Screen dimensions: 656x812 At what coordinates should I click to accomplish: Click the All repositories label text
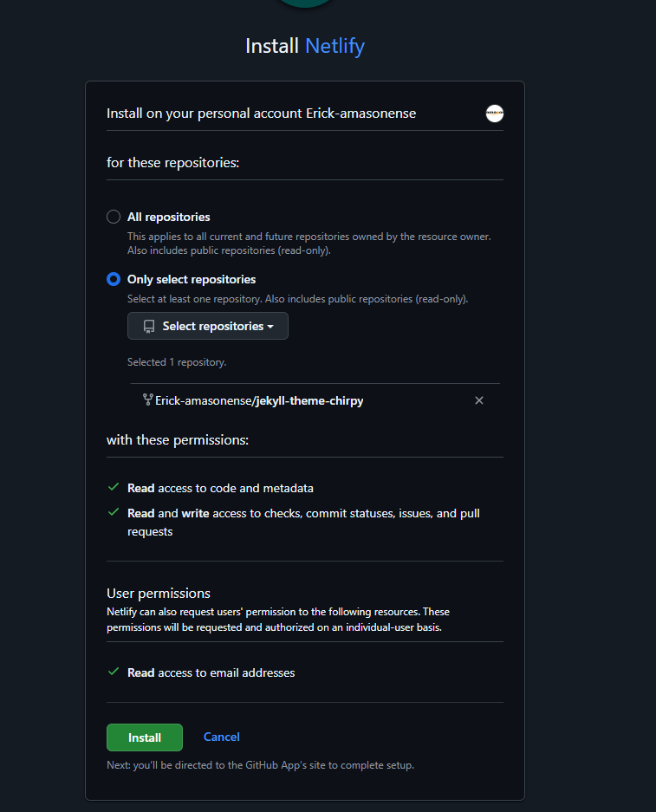pyautogui.click(x=168, y=217)
